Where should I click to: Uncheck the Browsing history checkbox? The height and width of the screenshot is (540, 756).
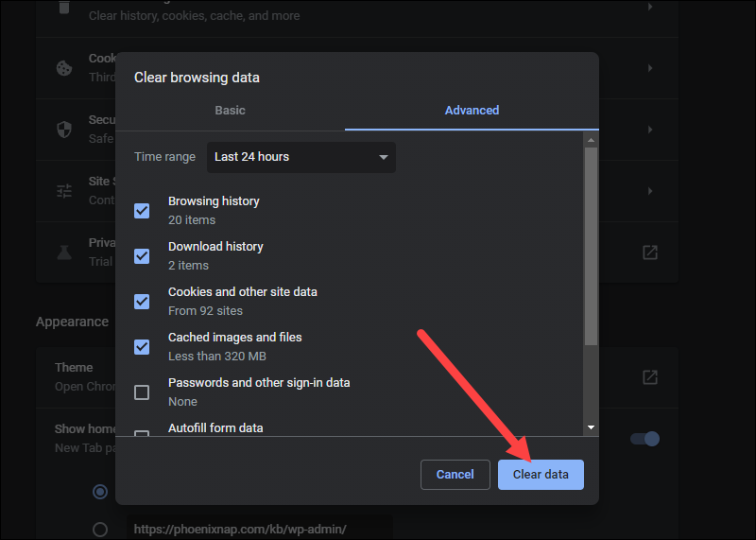[142, 210]
